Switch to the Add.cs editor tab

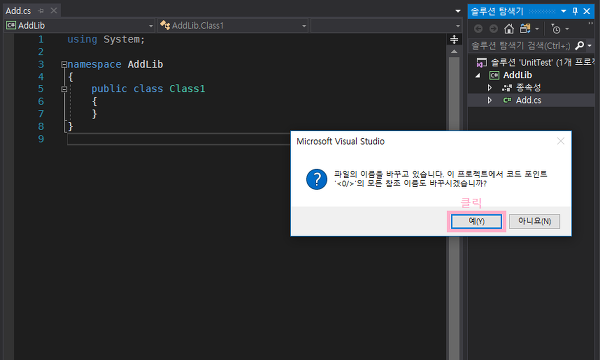[x=18, y=11]
